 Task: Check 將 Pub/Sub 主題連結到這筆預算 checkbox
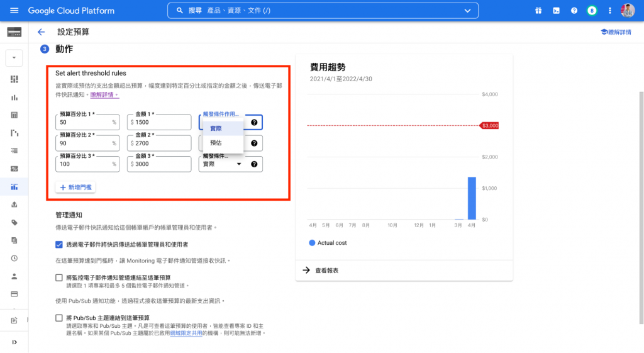coord(59,318)
